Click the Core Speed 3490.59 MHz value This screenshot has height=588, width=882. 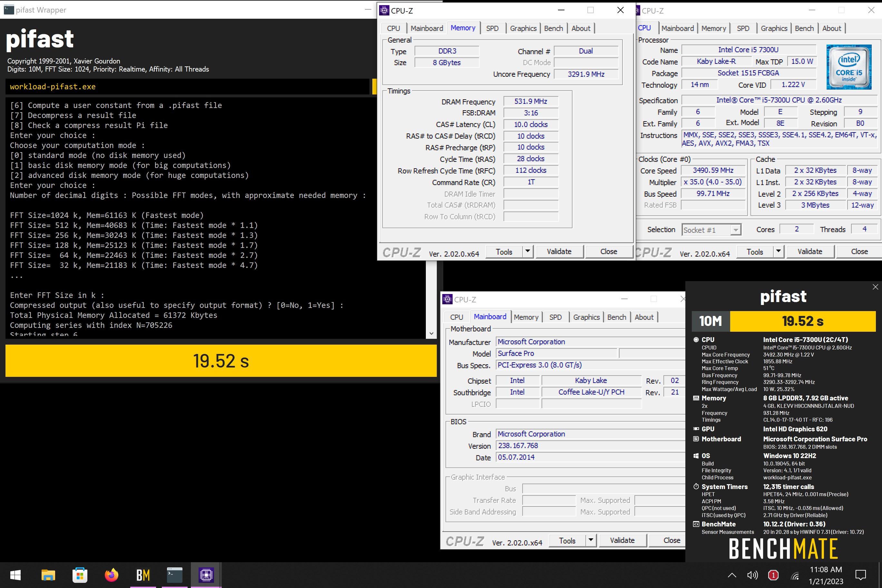click(713, 170)
